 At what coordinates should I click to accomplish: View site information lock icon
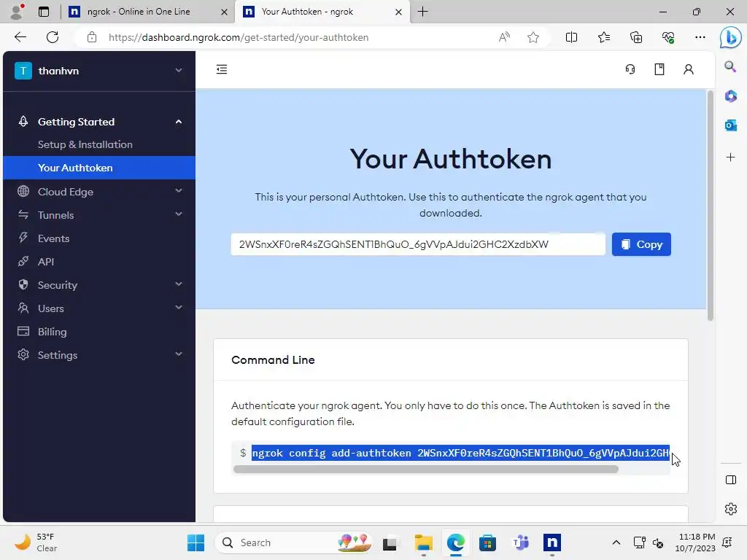[92, 37]
